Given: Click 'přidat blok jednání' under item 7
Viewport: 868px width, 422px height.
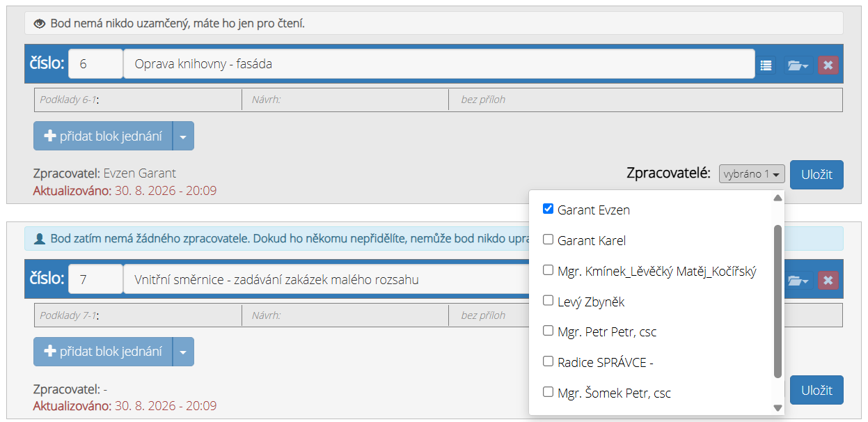Looking at the screenshot, I should point(102,352).
